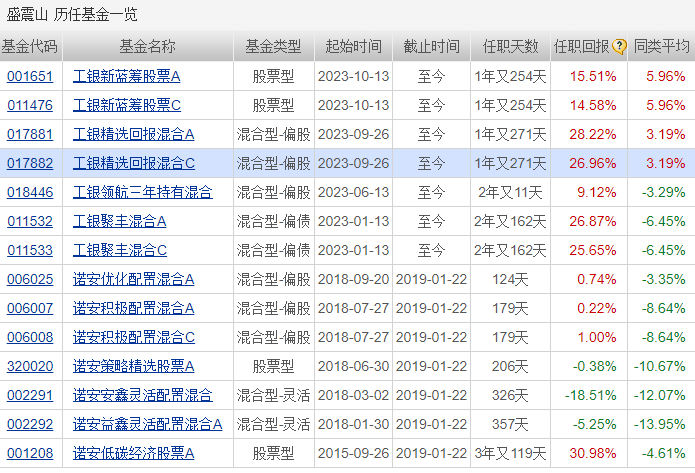Open fund 工银聚丰混合A
Image resolution: width=695 pixels, height=473 pixels.
click(120, 221)
